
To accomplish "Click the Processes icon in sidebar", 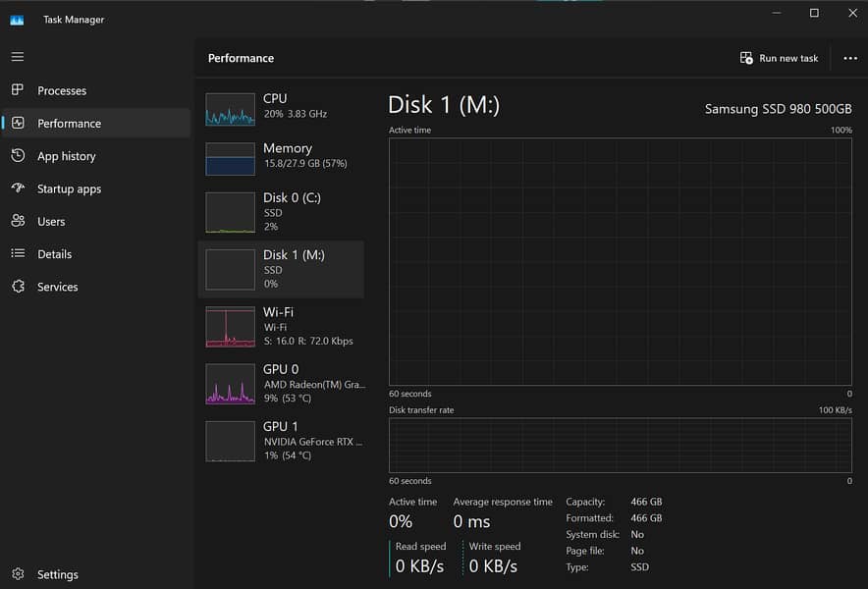I will 18,90.
